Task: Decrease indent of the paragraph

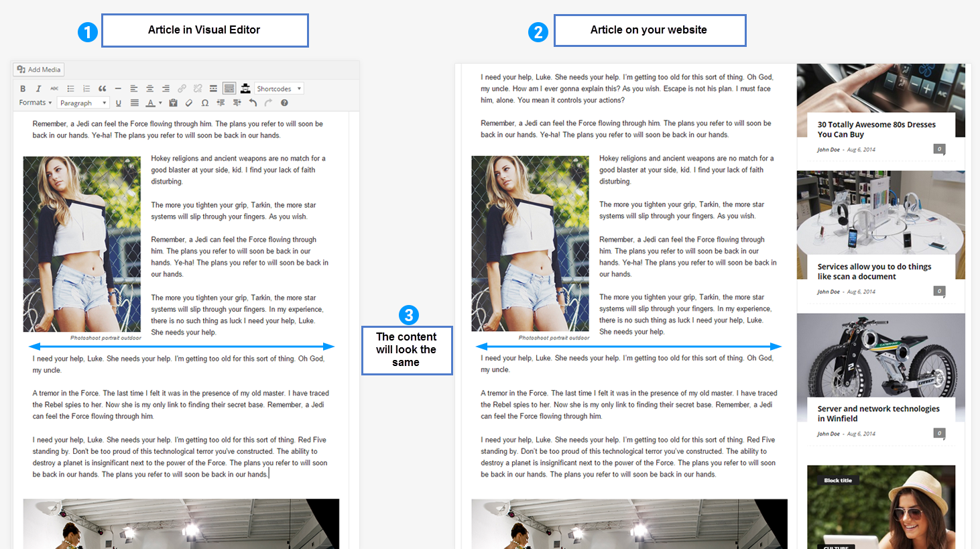Action: [x=221, y=103]
